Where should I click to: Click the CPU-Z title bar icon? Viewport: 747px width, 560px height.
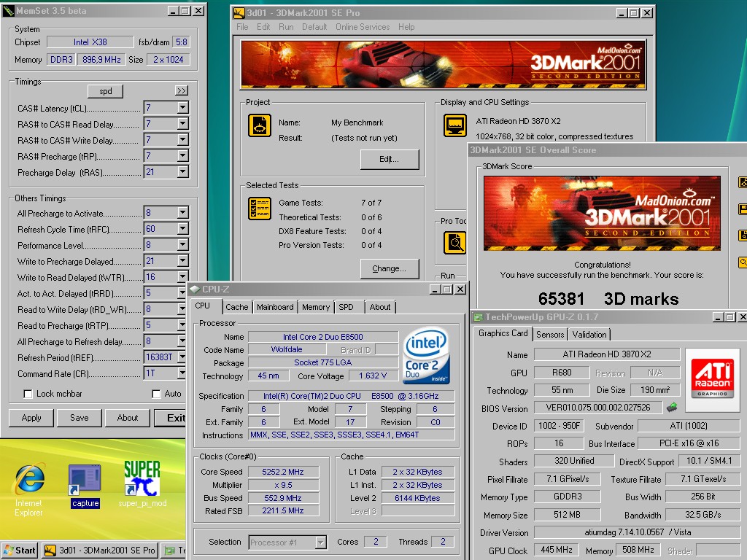[x=194, y=289]
